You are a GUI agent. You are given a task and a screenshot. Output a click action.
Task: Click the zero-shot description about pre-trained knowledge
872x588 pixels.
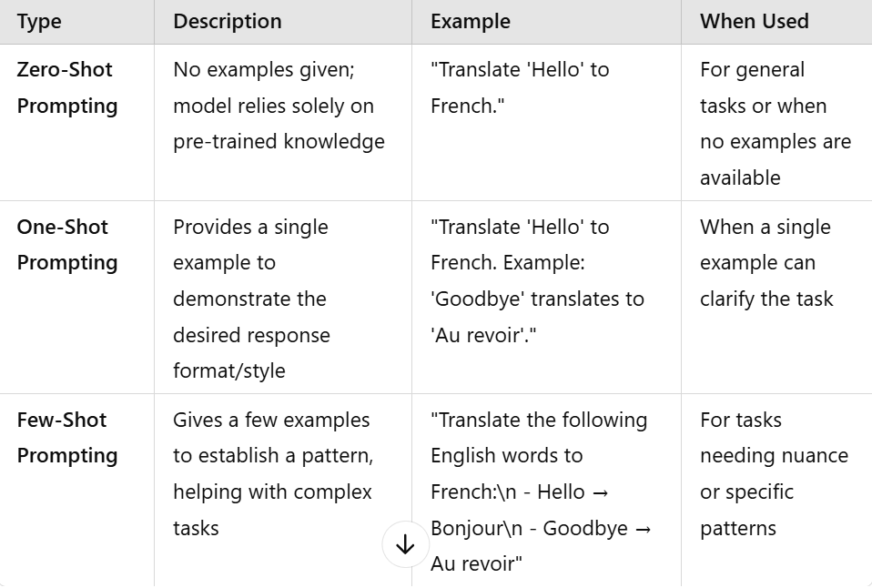[x=279, y=106]
